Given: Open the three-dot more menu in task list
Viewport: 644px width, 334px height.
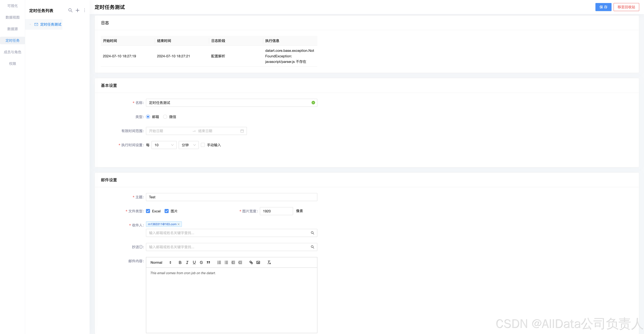Looking at the screenshot, I should 85,10.
